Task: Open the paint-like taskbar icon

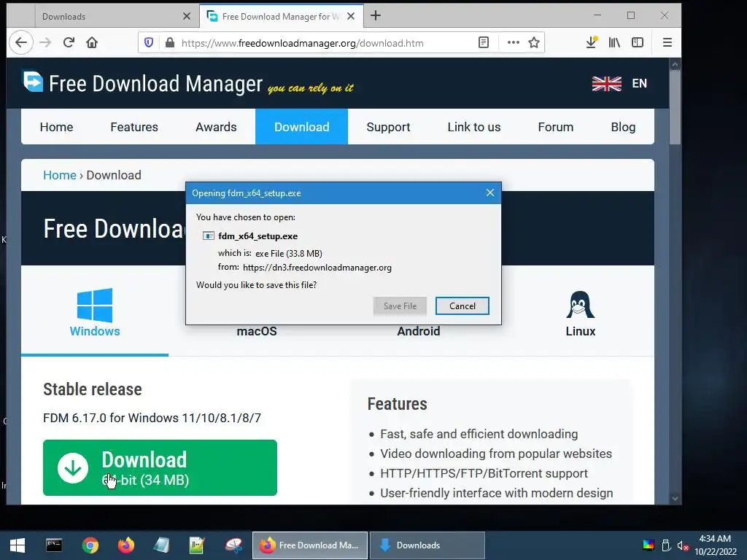Action: [233, 545]
